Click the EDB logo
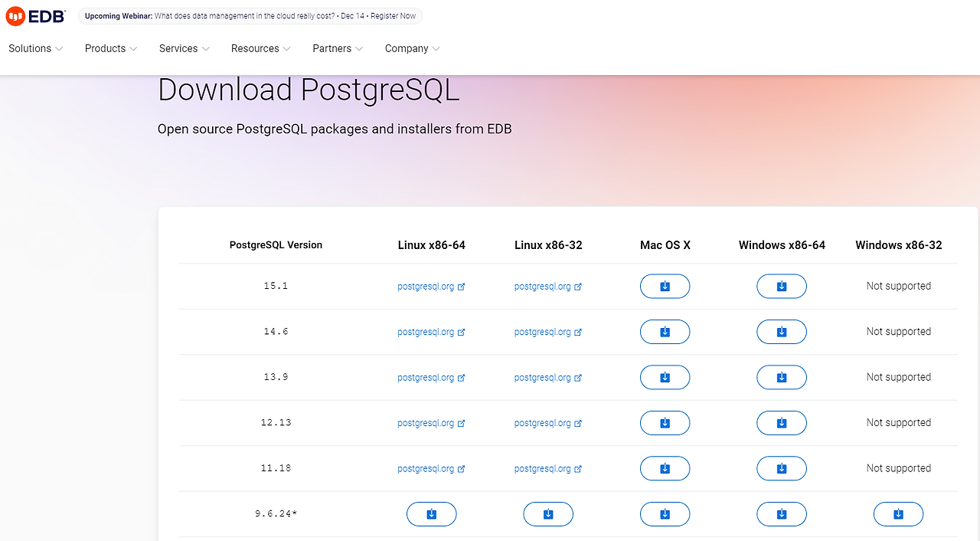Image resolution: width=980 pixels, height=541 pixels. [x=35, y=15]
